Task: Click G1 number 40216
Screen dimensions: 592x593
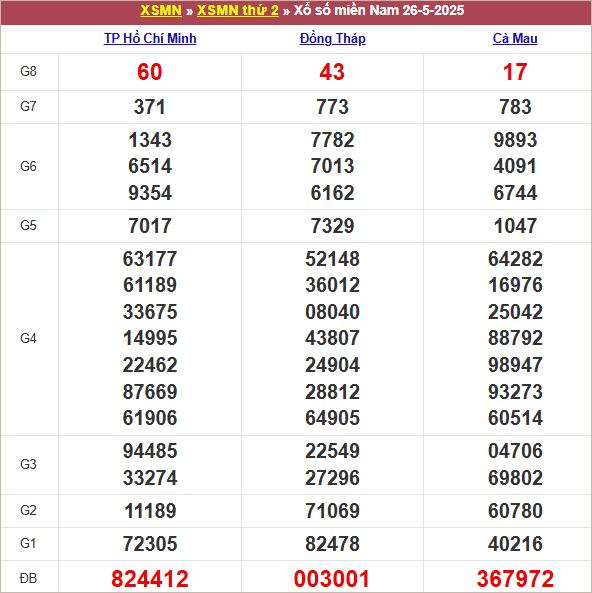Action: coord(515,544)
